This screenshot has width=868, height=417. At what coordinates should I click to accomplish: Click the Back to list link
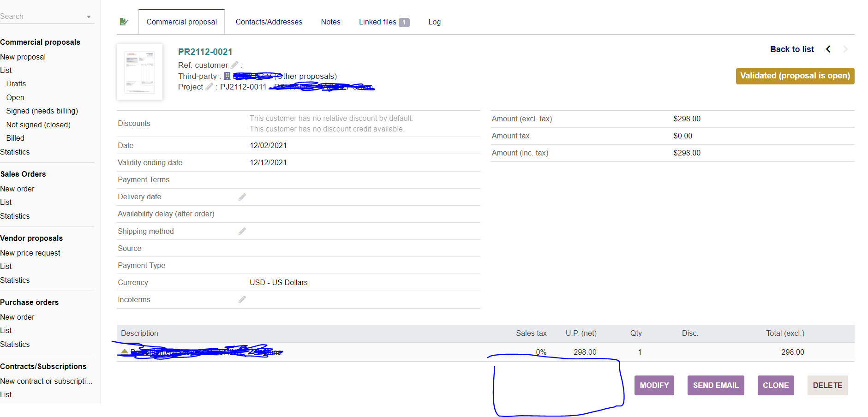tap(792, 49)
